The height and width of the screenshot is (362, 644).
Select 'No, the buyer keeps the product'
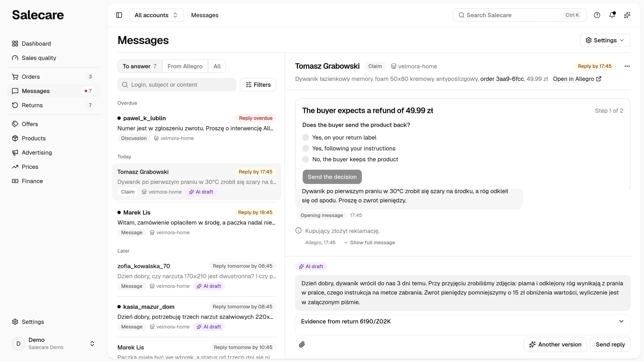(x=350, y=159)
